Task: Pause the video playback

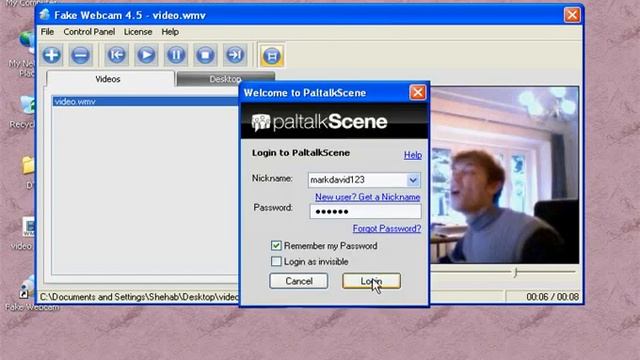Action: click(176, 55)
